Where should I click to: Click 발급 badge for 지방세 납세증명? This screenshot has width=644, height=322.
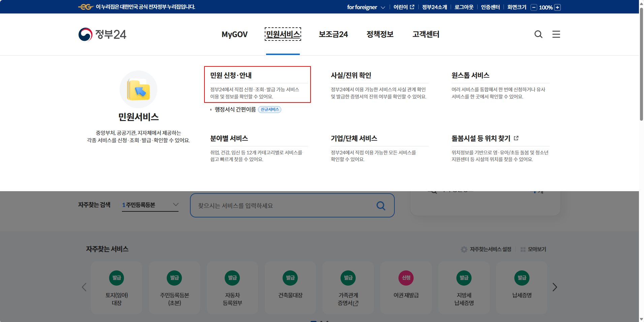tap(464, 278)
